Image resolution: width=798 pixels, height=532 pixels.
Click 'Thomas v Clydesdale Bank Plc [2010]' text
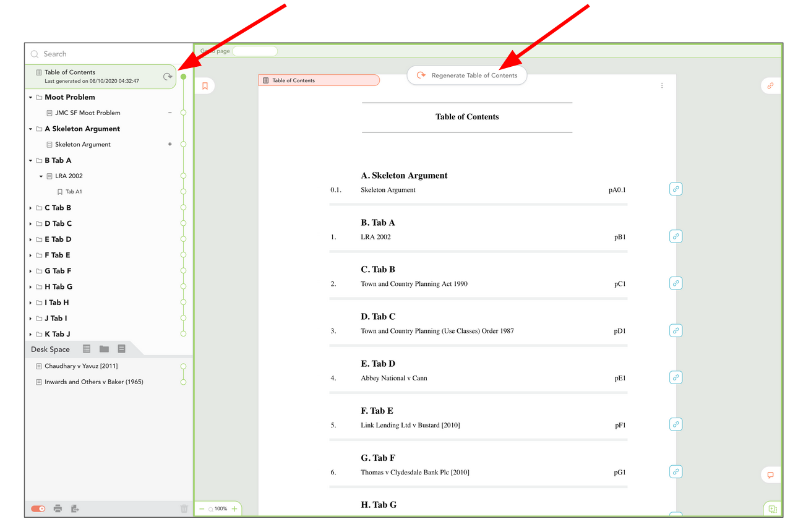(415, 472)
